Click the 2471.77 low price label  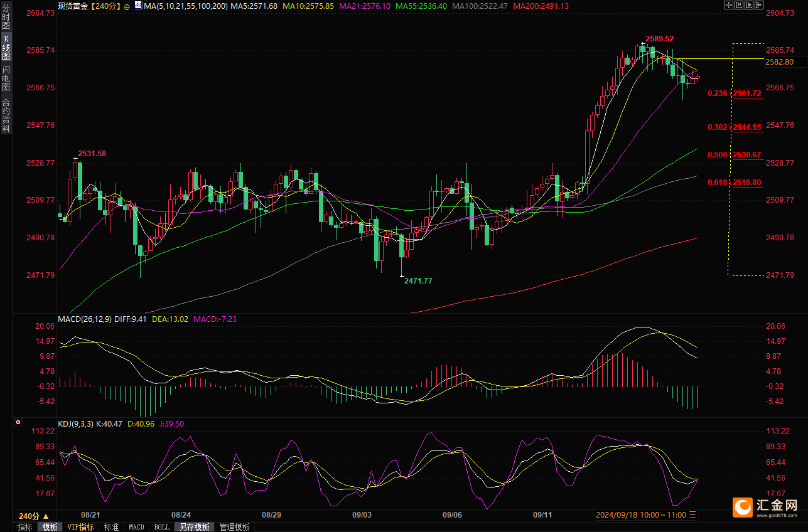pyautogui.click(x=418, y=280)
